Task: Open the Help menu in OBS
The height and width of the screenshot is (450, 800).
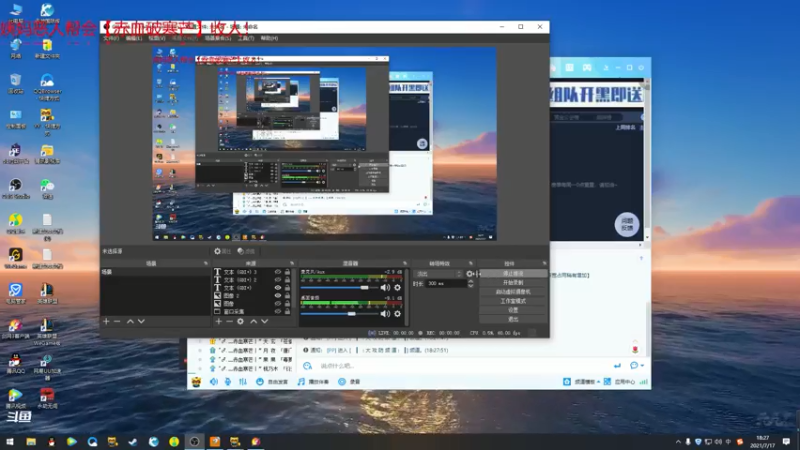Action: pos(269,38)
